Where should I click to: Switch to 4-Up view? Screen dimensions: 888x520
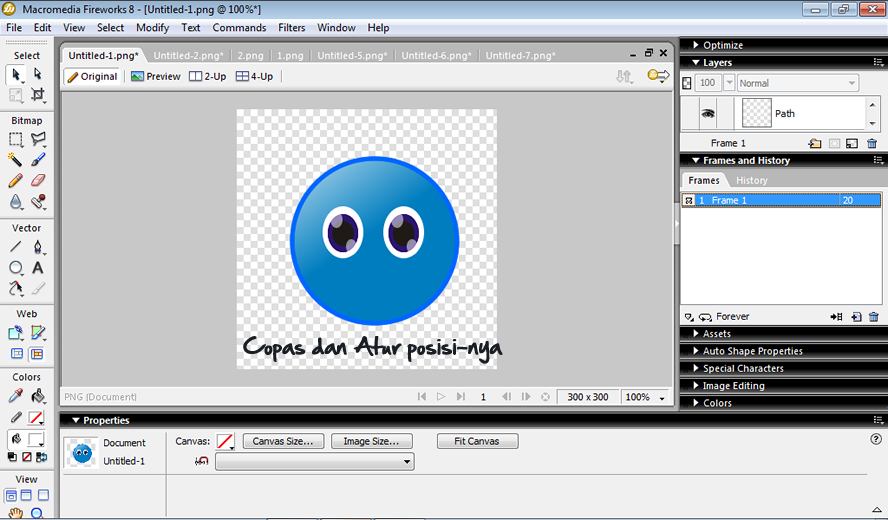[x=254, y=76]
